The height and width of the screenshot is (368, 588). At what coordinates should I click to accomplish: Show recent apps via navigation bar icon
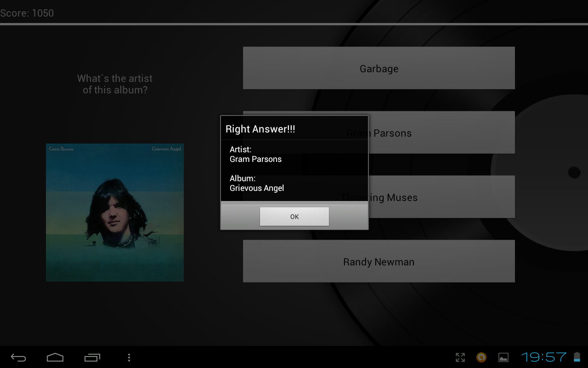92,357
